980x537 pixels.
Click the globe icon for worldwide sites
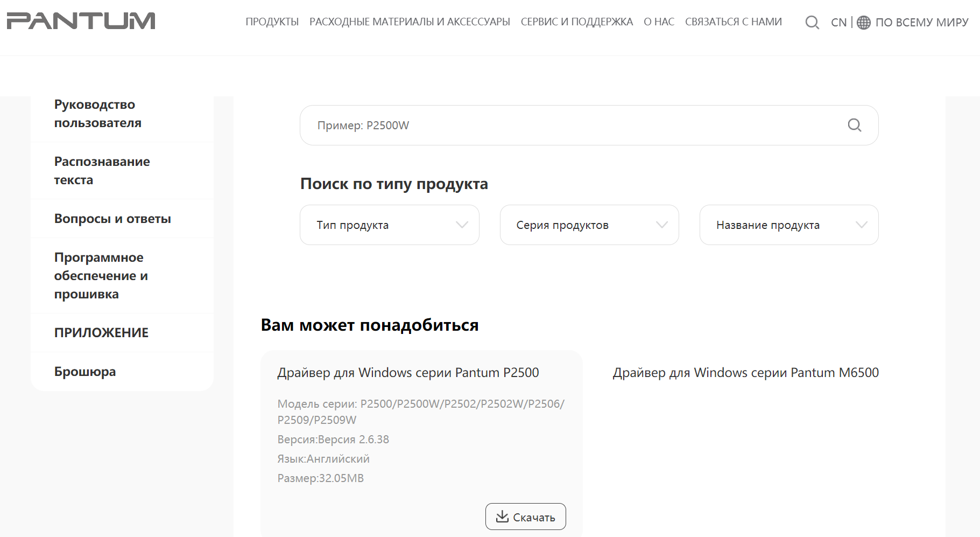(x=864, y=22)
